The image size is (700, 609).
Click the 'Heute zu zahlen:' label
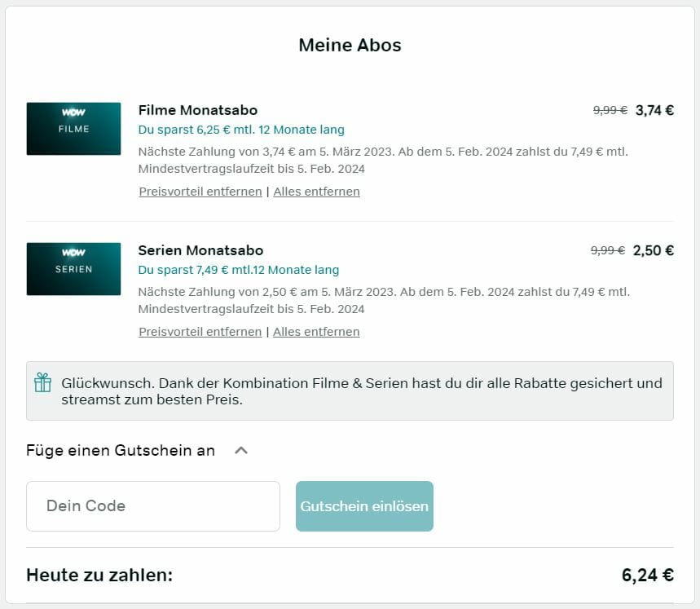pos(99,575)
